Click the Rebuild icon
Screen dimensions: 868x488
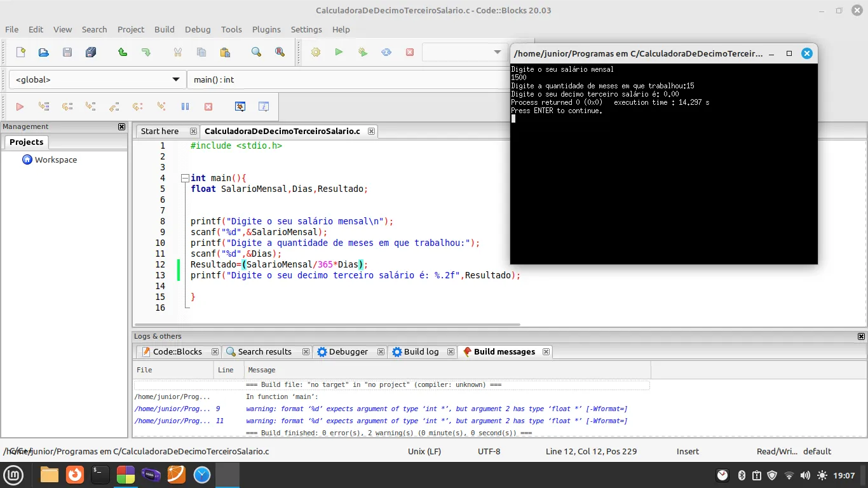[386, 52]
